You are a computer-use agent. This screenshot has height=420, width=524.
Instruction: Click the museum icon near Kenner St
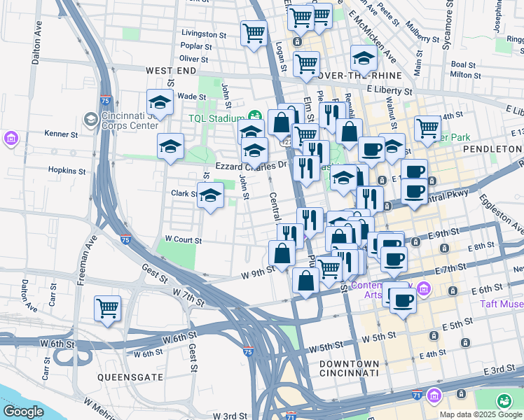[11, 139]
